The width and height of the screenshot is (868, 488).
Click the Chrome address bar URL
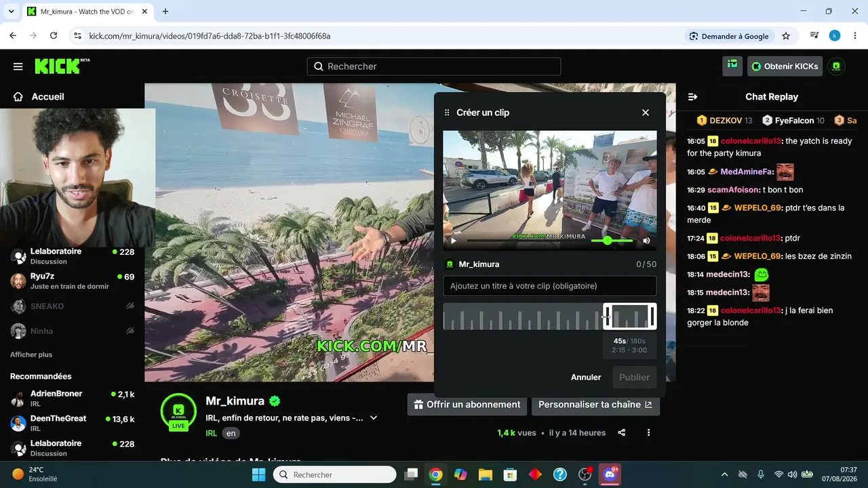pyautogui.click(x=210, y=36)
